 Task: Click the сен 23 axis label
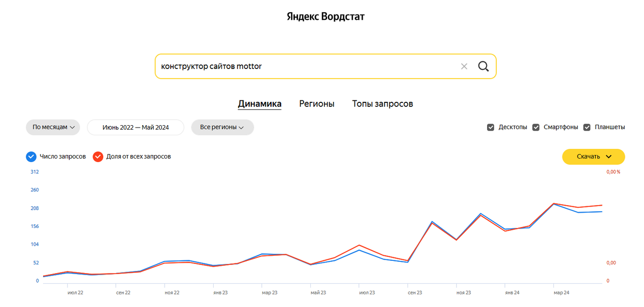click(x=415, y=293)
